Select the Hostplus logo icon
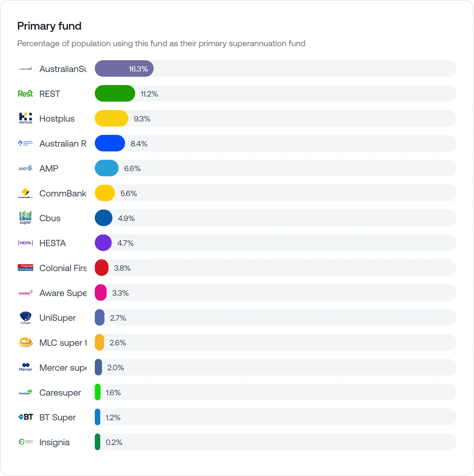The height and width of the screenshot is (476, 474). click(25, 118)
